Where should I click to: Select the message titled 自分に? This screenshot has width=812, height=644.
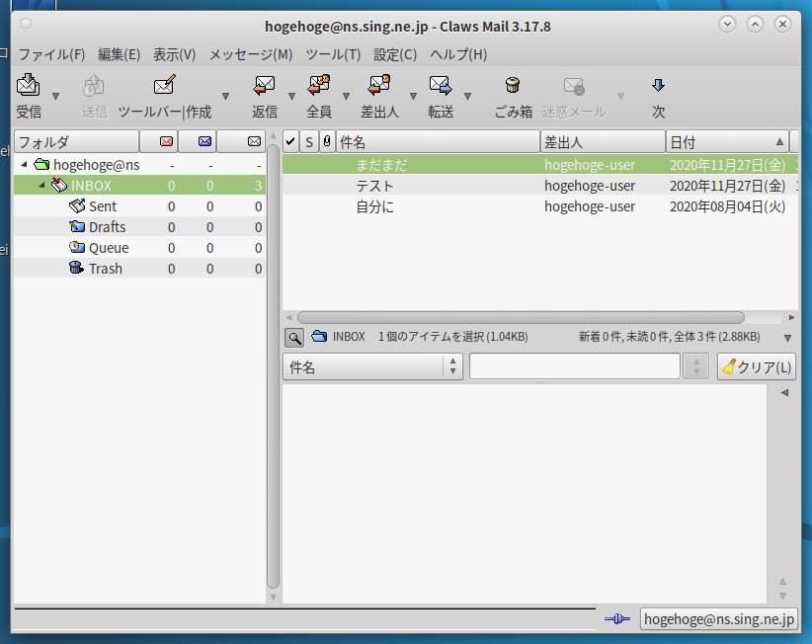point(540,206)
